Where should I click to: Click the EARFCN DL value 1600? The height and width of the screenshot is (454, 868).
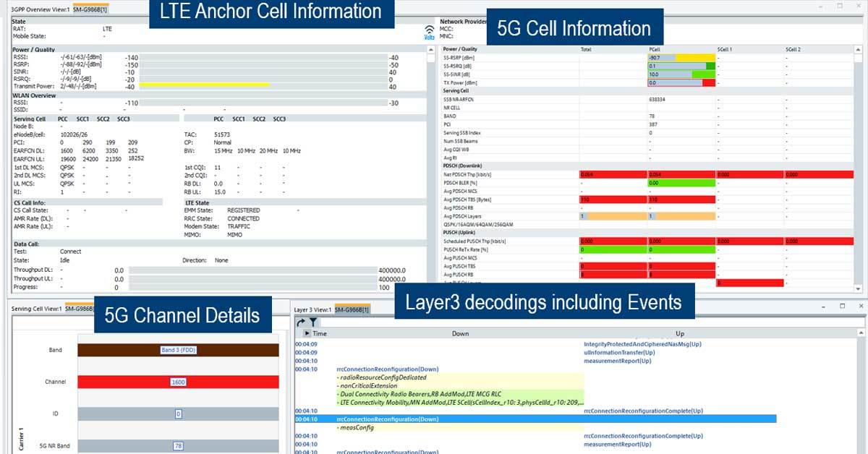67,150
